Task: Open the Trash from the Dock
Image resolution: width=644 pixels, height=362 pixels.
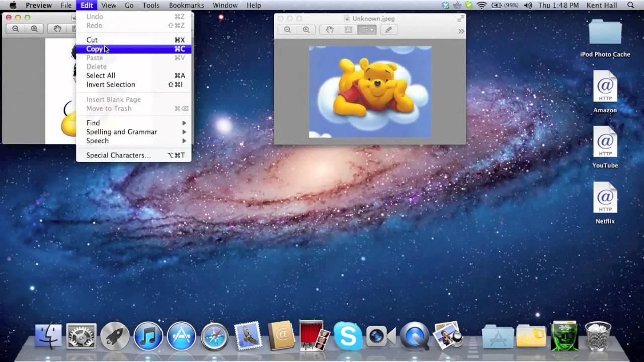Action: click(x=598, y=336)
